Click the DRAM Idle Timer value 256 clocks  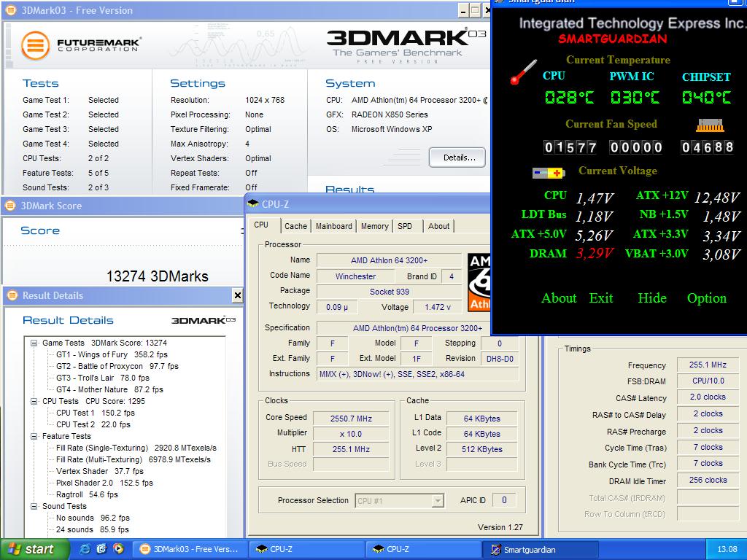[708, 480]
